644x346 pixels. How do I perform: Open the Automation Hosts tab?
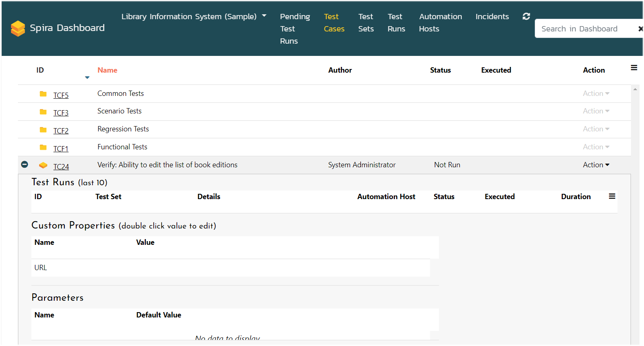(x=440, y=22)
